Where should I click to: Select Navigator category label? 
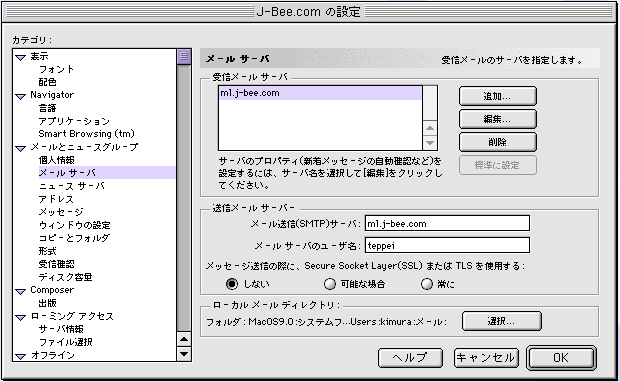pos(52,95)
